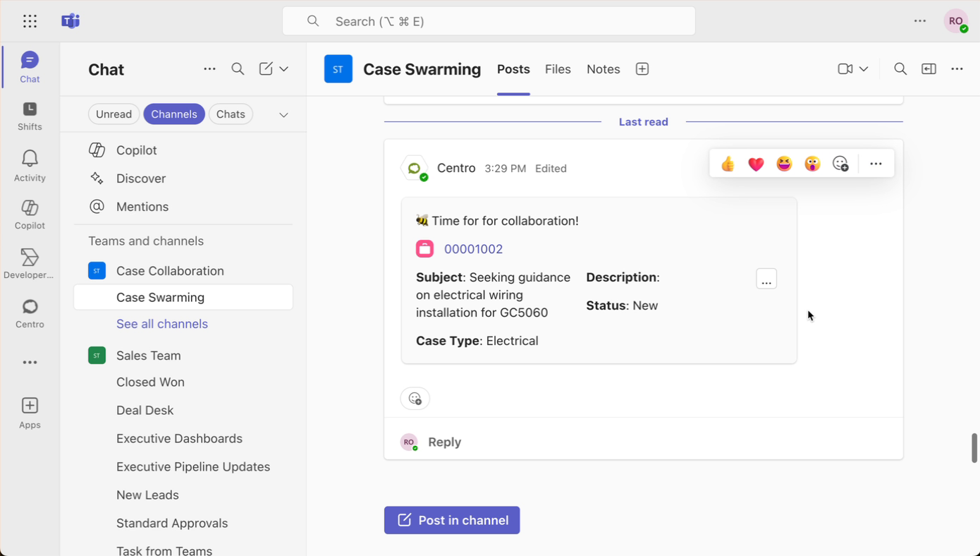Click the Post in channel button
980x556 pixels.
pos(452,520)
